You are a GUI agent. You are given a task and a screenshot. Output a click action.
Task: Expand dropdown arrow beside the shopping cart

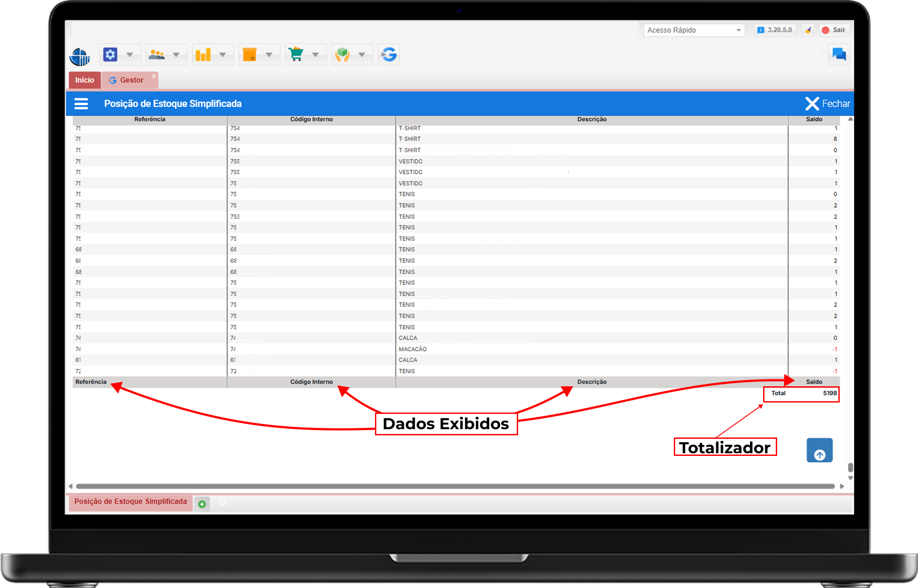(x=315, y=55)
